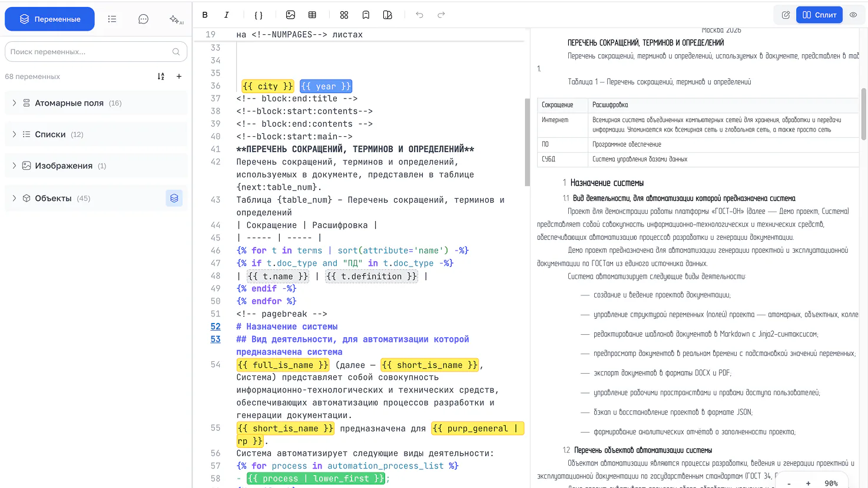This screenshot has height=488, width=868.
Task: Add a new variable with the plus icon
Action: click(179, 76)
